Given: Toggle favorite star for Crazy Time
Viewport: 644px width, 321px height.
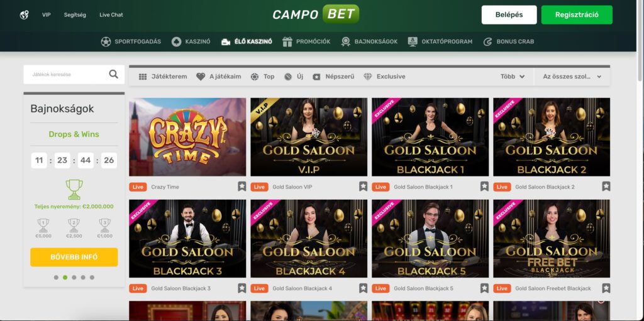Looking at the screenshot, I should click(242, 187).
